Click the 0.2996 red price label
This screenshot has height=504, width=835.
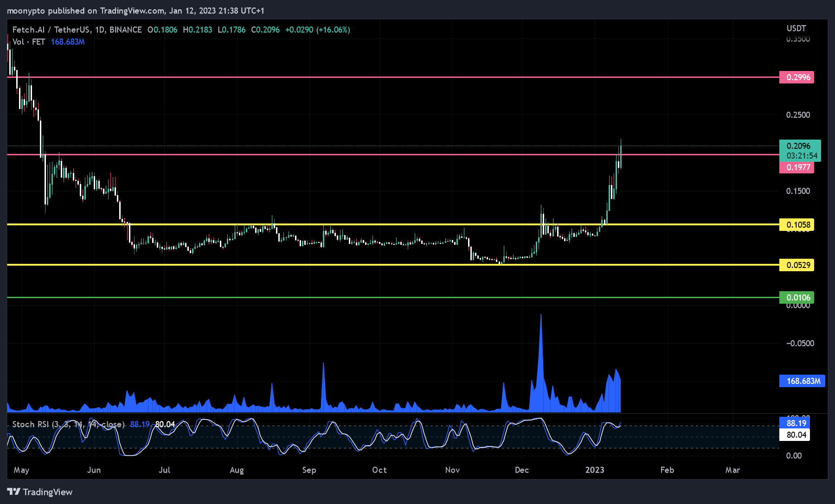796,77
